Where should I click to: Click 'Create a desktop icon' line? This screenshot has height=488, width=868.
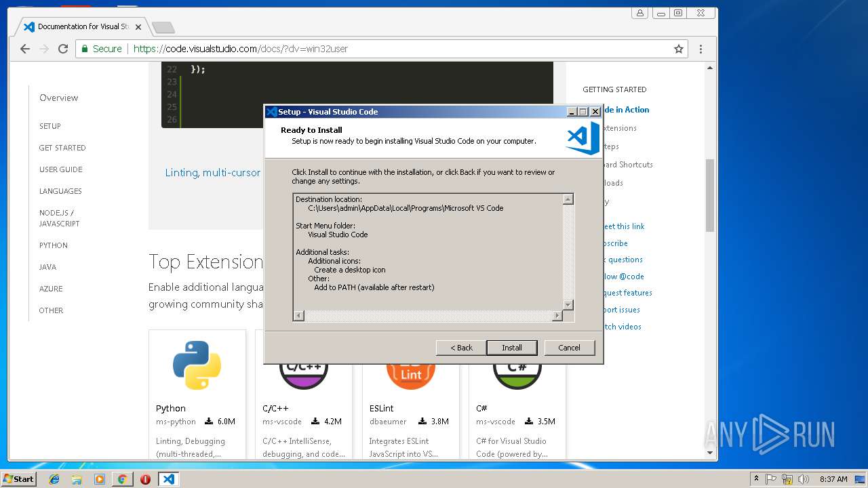350,270
